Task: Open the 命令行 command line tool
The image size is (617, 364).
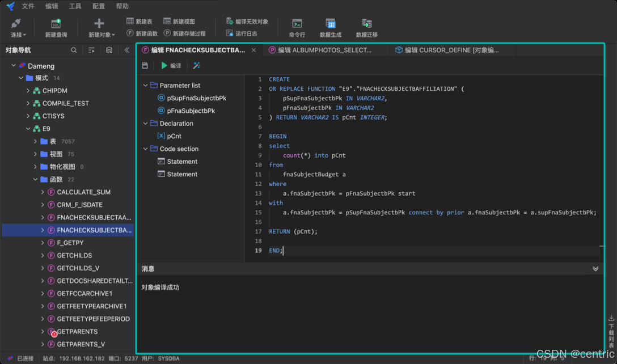Action: (x=297, y=27)
